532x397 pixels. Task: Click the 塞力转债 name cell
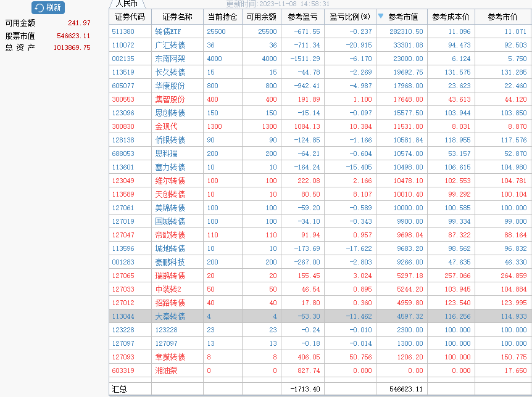click(170, 167)
